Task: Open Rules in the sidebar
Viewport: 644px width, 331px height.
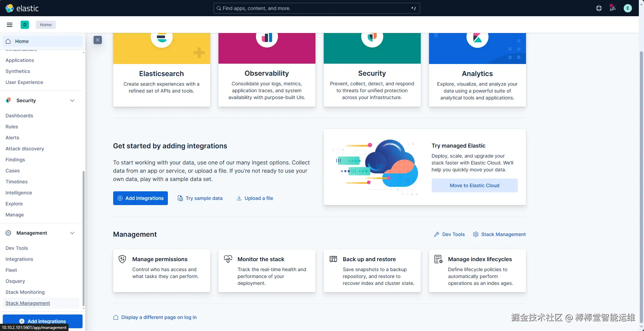Action: (x=12, y=127)
